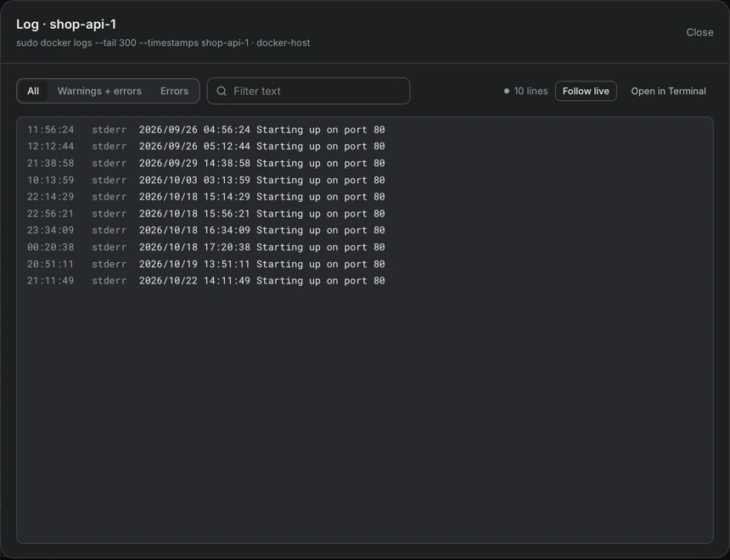The image size is (730, 560).
Task: Select the log row timestamped 00:20:38
Action: [364, 247]
